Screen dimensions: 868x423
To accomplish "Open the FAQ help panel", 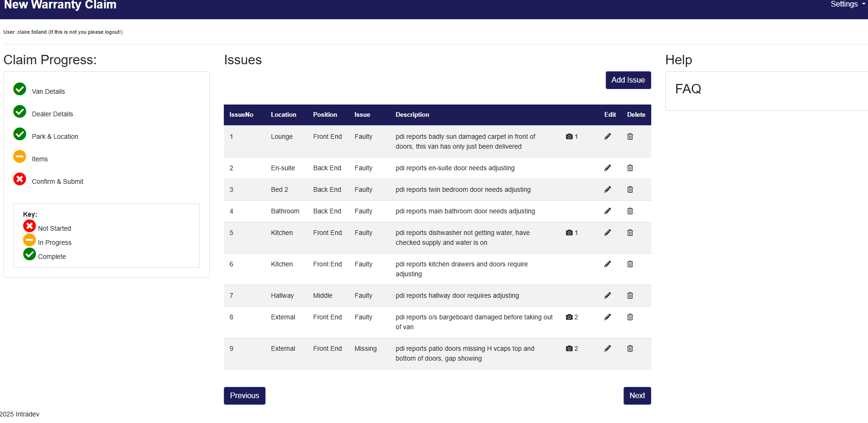I will pyautogui.click(x=688, y=89).
